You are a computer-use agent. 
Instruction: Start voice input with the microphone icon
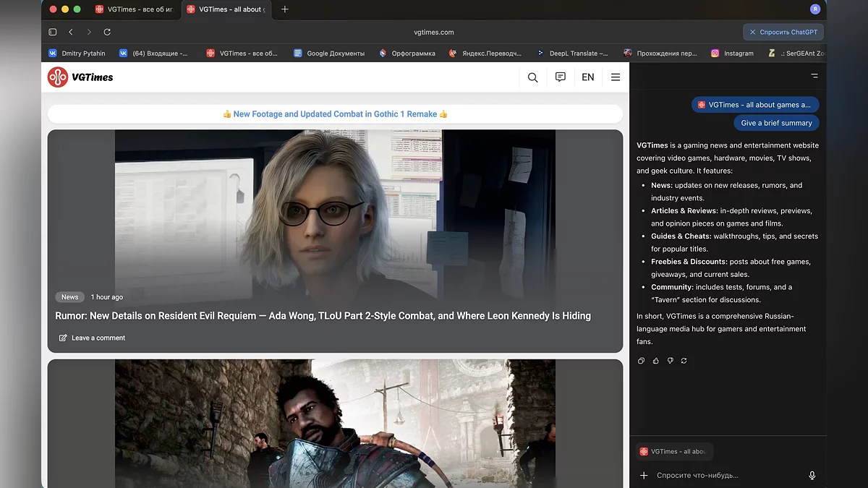pyautogui.click(x=812, y=475)
